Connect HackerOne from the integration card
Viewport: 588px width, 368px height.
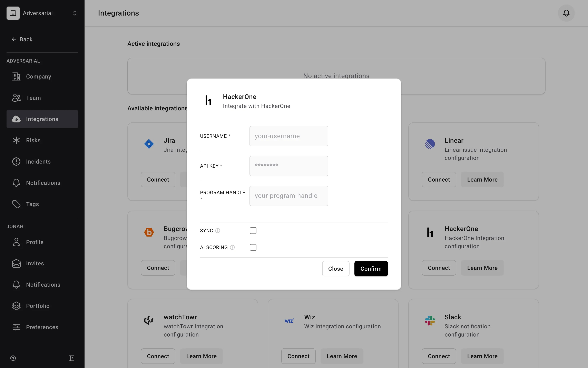[x=439, y=268]
